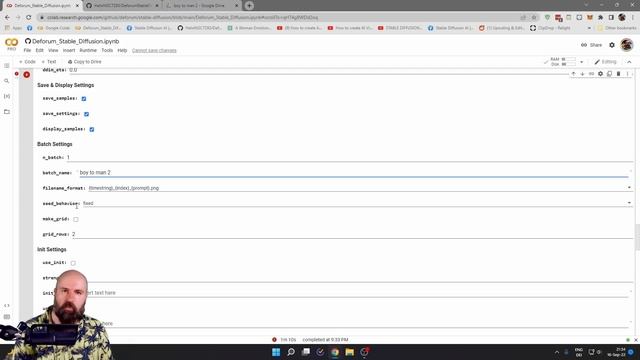
Task: Open terminal icon at sidebar bottom
Action: click(7, 317)
